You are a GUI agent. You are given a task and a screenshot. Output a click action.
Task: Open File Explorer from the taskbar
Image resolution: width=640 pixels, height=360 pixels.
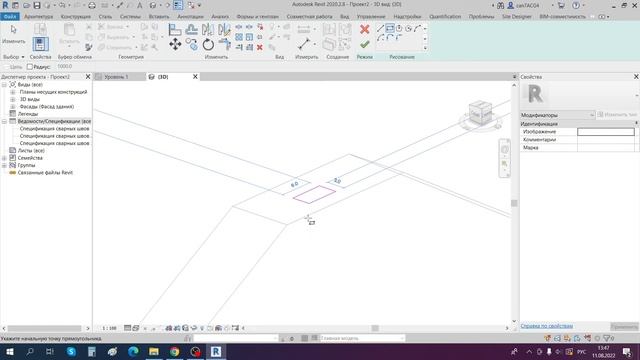point(154,351)
